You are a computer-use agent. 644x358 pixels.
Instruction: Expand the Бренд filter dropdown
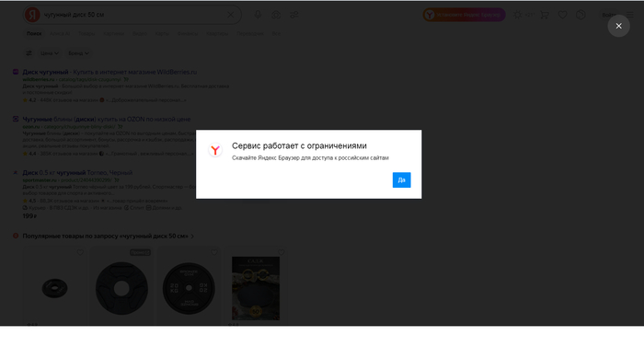click(79, 53)
